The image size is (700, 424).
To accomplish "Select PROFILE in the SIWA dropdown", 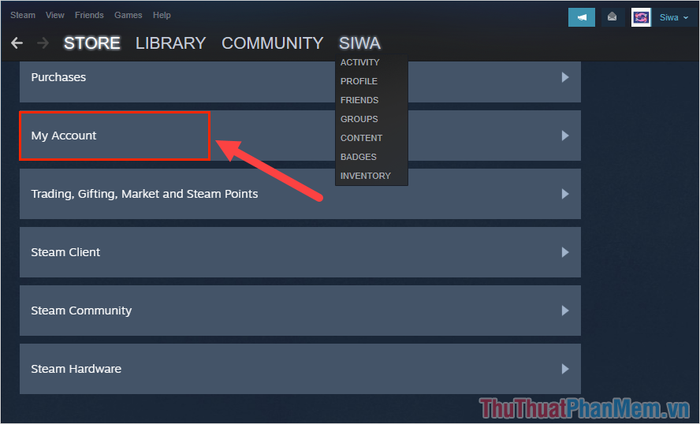I will point(359,81).
